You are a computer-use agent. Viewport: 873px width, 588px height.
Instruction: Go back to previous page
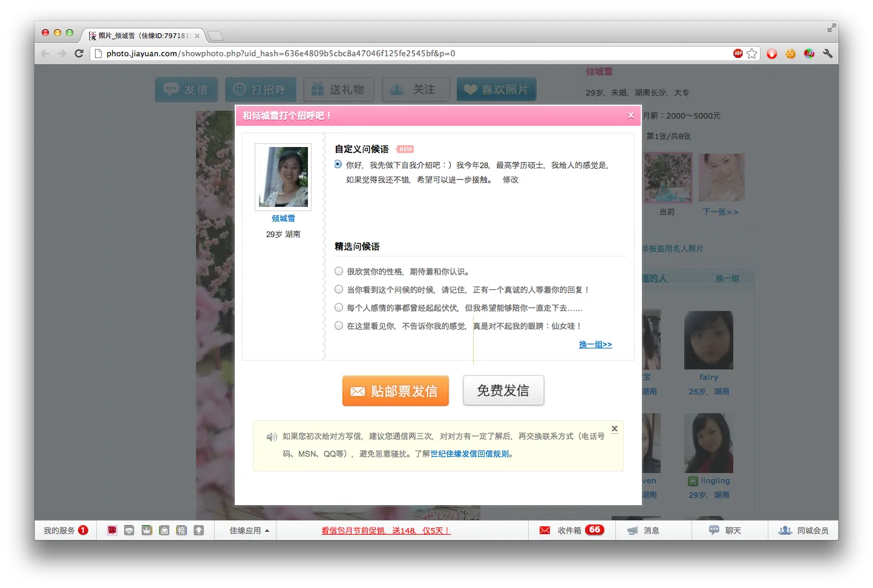click(45, 53)
